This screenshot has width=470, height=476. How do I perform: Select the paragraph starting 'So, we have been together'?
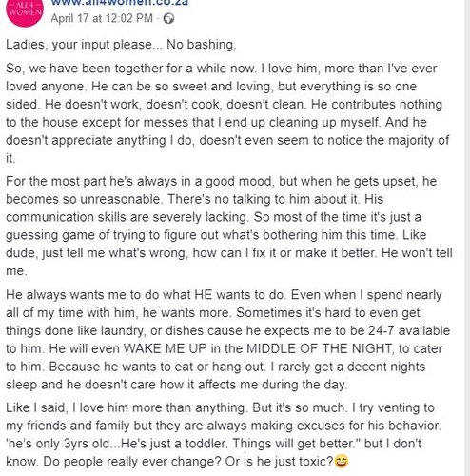(x=227, y=113)
